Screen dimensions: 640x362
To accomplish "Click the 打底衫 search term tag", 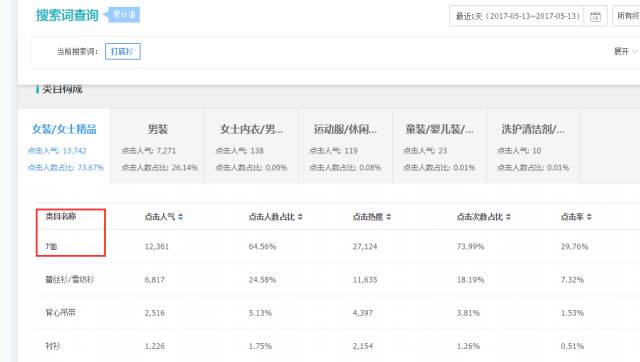I will 122,51.
